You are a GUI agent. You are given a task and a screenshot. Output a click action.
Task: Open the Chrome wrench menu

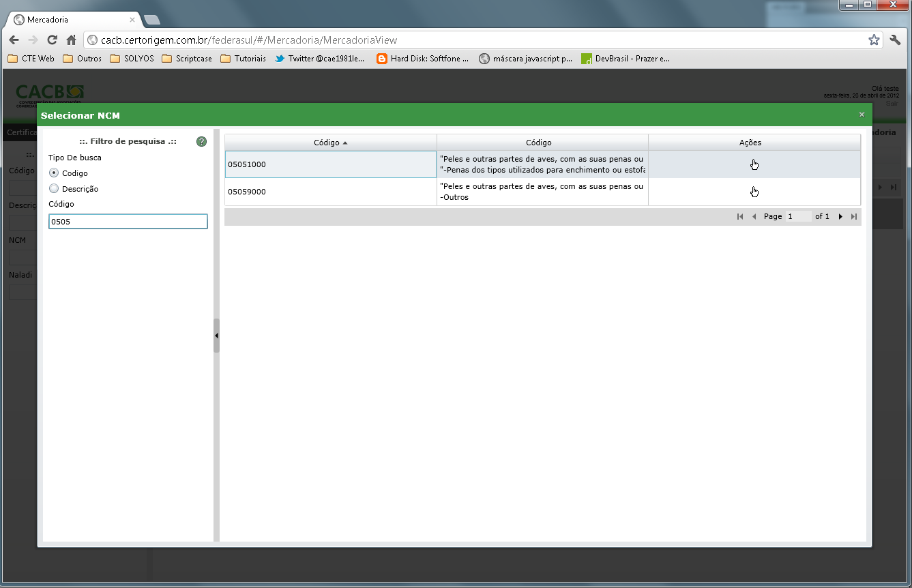(x=896, y=40)
